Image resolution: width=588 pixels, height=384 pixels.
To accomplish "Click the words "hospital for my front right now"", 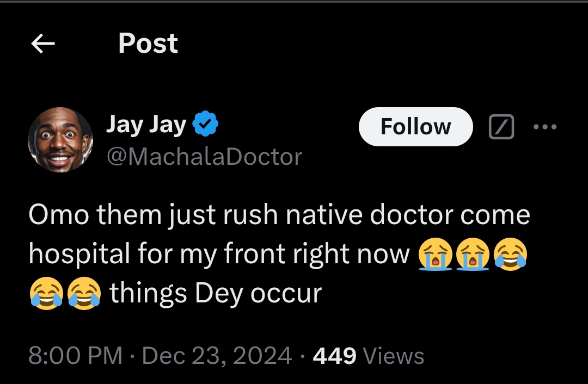I will (x=219, y=255).
